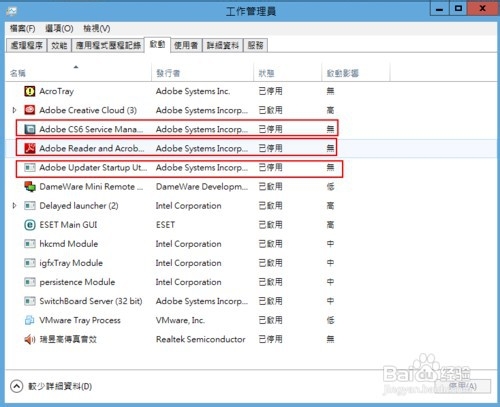Click Adobe Systems Inc. publisher cell
Viewport: 500px width, 407px height.
pyautogui.click(x=193, y=91)
